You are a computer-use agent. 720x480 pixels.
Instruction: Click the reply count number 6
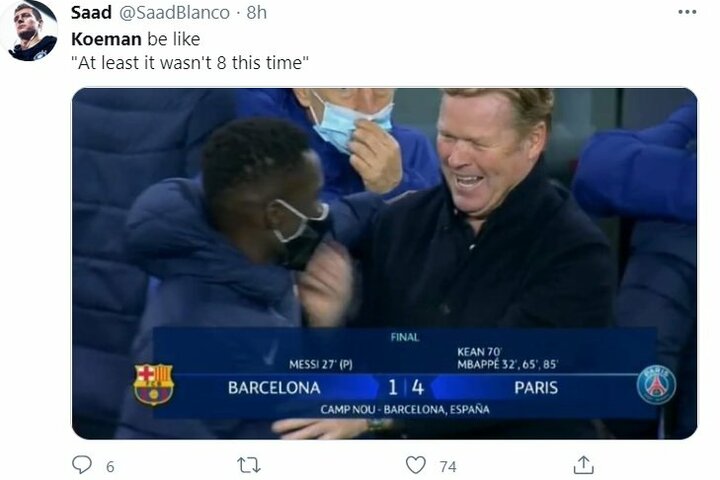pos(110,466)
